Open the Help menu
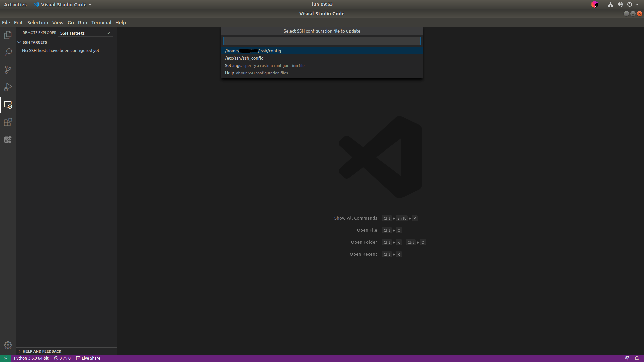 pyautogui.click(x=121, y=23)
